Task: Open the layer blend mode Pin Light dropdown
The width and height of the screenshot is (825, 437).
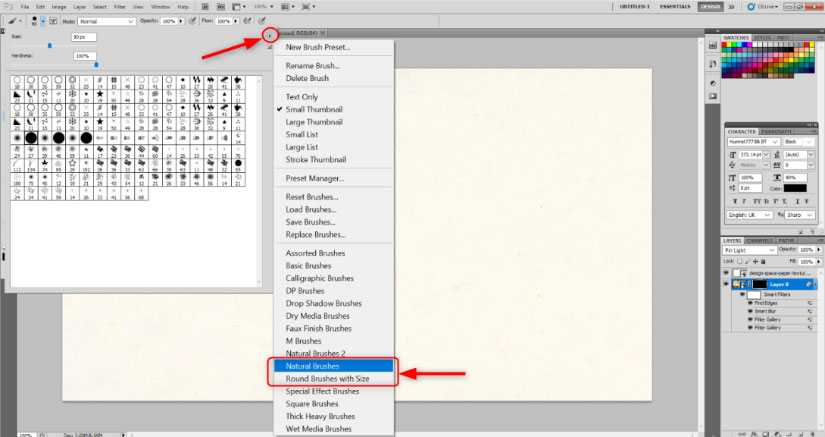Action: coord(749,250)
